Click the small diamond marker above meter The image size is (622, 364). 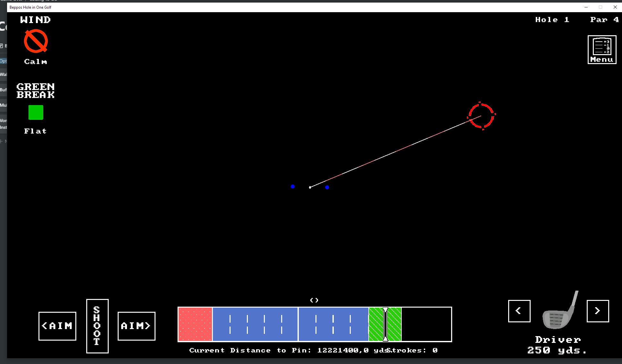point(314,300)
